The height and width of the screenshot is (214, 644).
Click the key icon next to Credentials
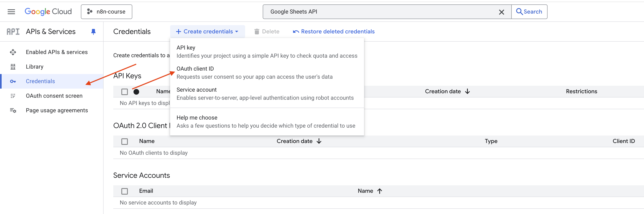pos(13,81)
